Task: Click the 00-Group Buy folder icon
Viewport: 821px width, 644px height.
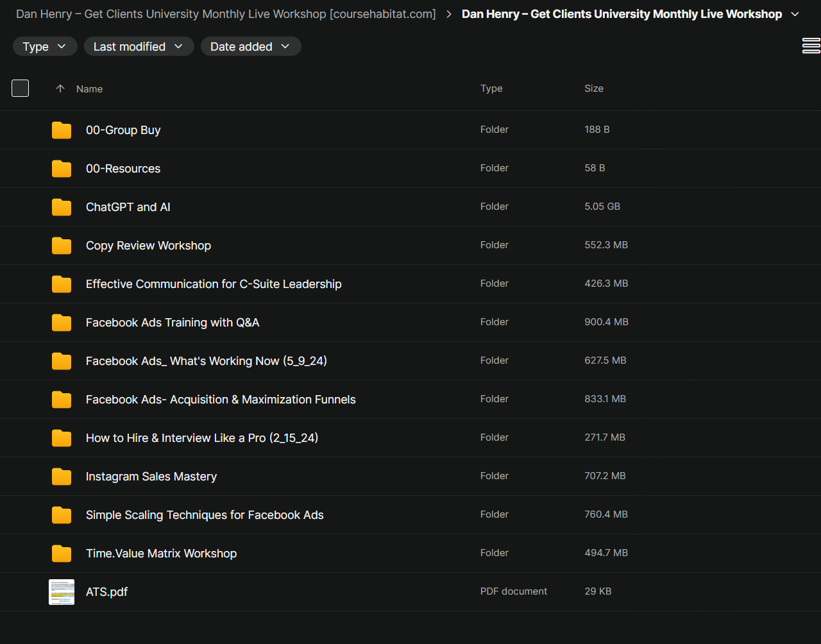Action: pyautogui.click(x=62, y=130)
